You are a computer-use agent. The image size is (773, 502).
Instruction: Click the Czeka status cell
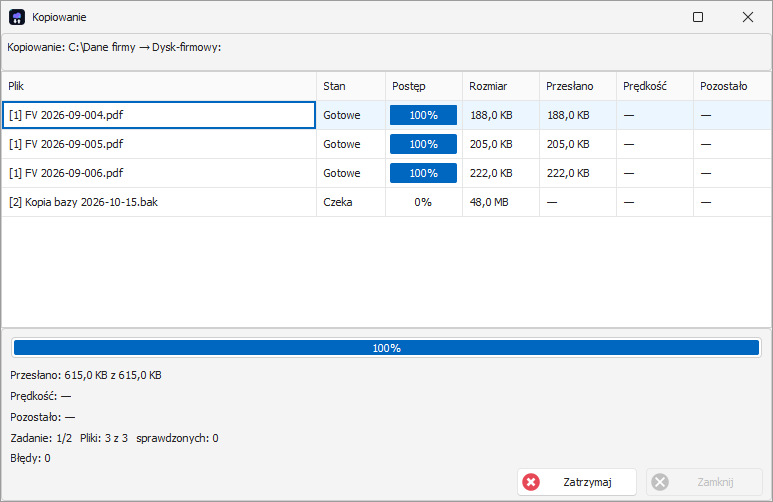point(351,202)
